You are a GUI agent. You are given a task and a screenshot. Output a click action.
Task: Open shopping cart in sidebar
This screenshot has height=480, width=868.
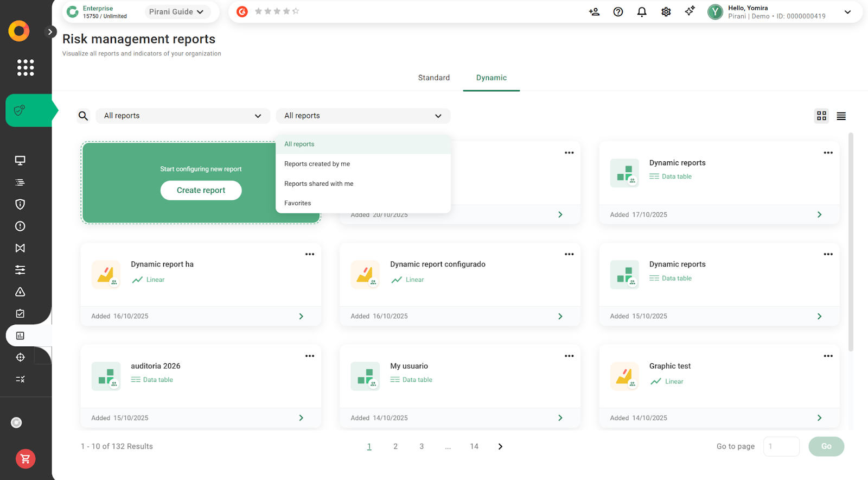coord(25,459)
